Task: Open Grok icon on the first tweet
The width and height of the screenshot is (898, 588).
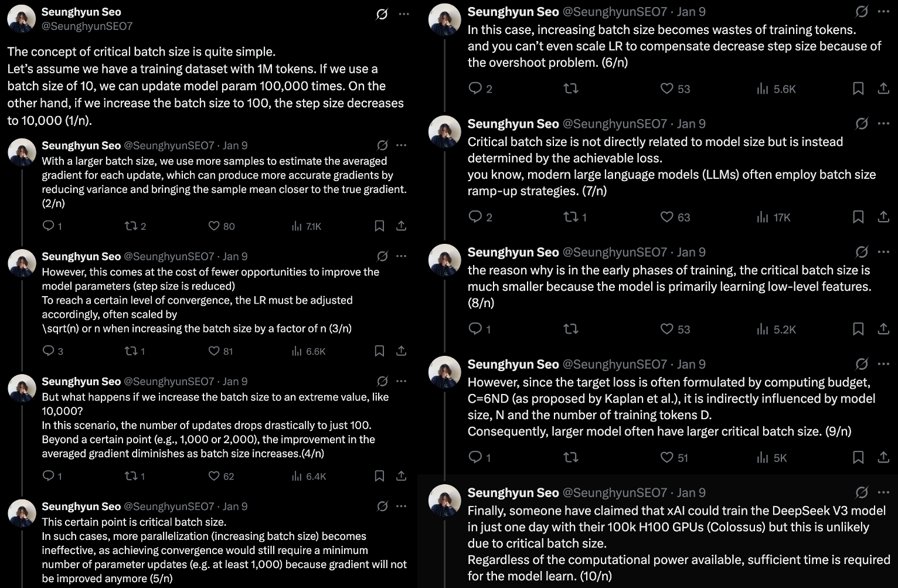Action: pyautogui.click(x=382, y=14)
